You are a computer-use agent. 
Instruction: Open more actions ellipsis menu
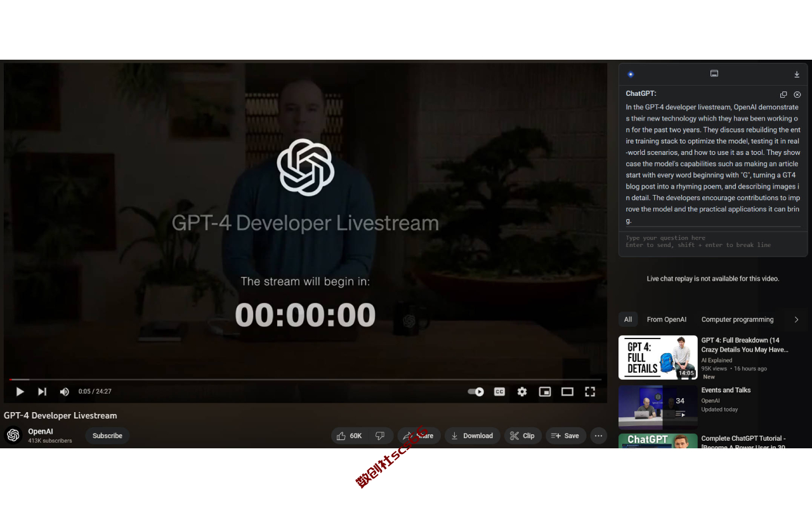point(598,436)
